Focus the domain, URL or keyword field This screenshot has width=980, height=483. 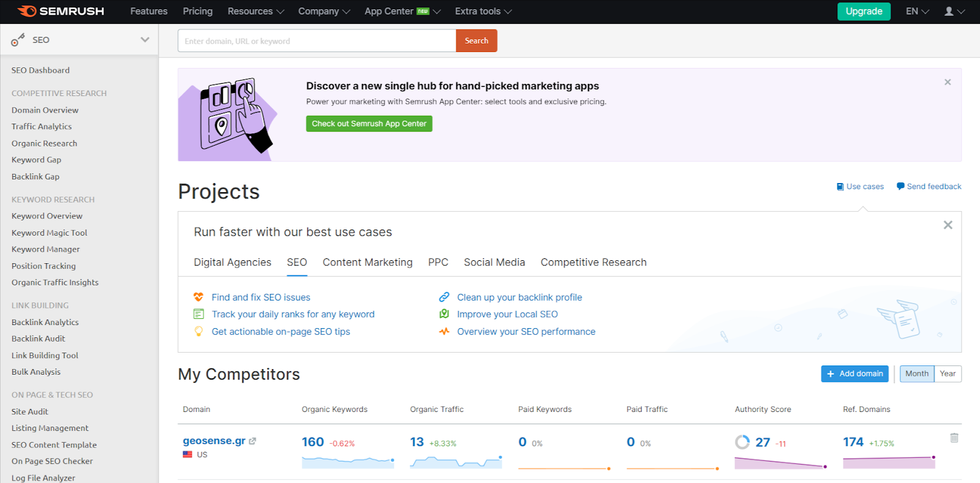point(317,40)
